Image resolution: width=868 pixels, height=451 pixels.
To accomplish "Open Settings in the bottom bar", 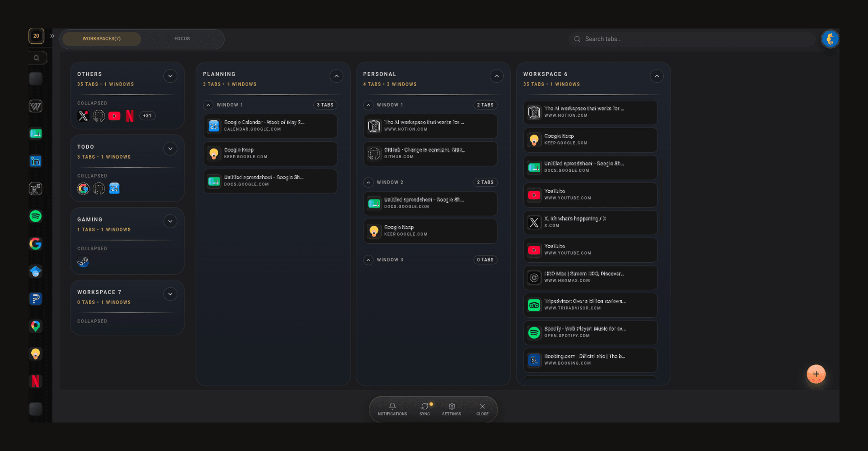I will tap(451, 409).
